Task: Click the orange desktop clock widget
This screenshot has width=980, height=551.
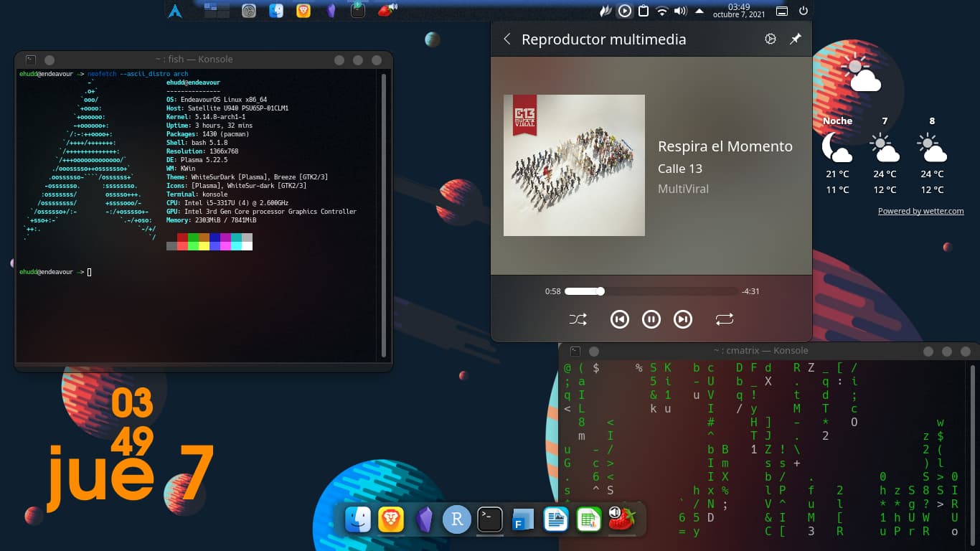Action: (130, 451)
